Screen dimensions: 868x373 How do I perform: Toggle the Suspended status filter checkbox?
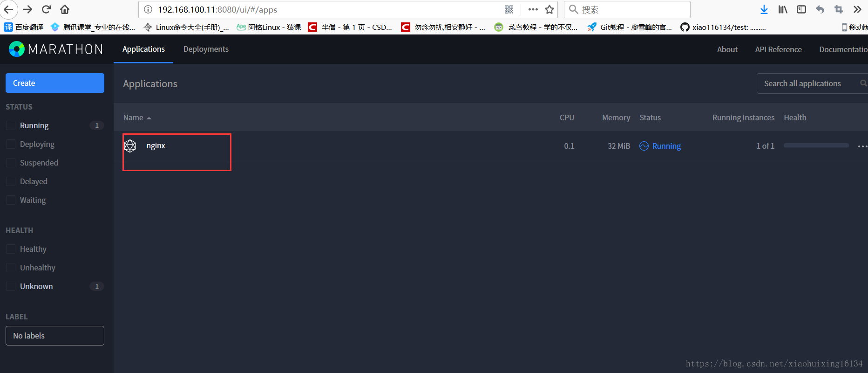11,163
